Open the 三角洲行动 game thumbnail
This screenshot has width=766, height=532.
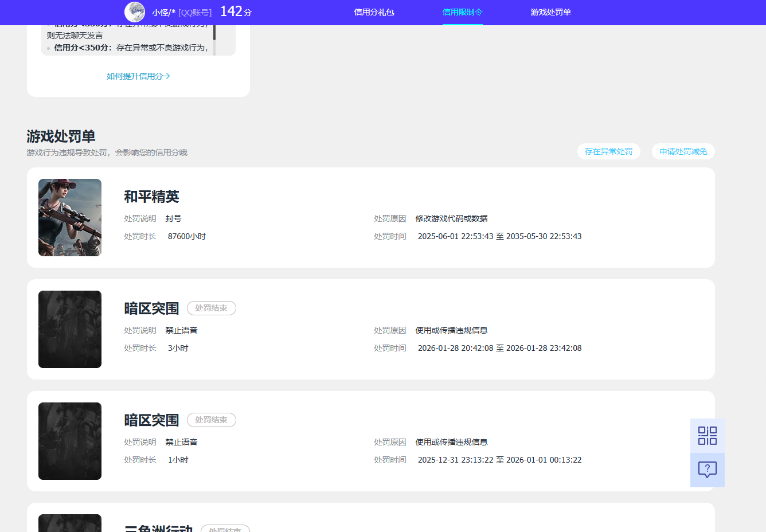tap(69, 523)
